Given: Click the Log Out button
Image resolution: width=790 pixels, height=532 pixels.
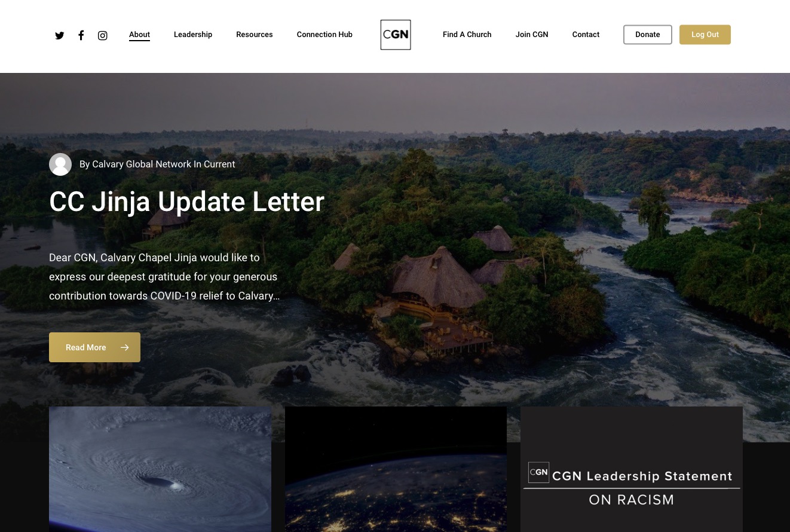Looking at the screenshot, I should tap(705, 35).
